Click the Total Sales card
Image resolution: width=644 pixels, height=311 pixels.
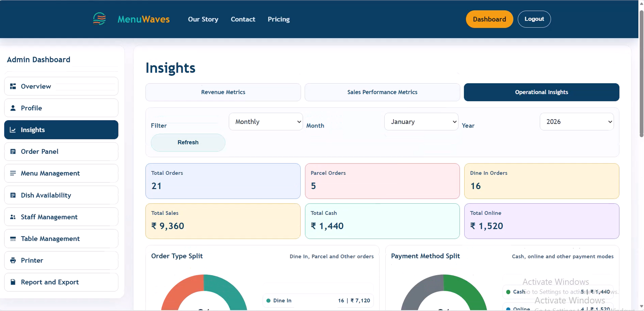coord(223,221)
